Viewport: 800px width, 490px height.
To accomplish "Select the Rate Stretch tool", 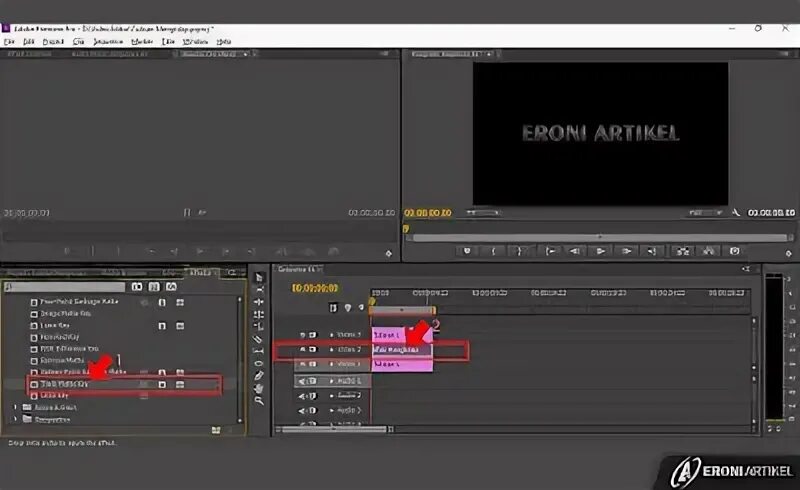I will (x=259, y=326).
